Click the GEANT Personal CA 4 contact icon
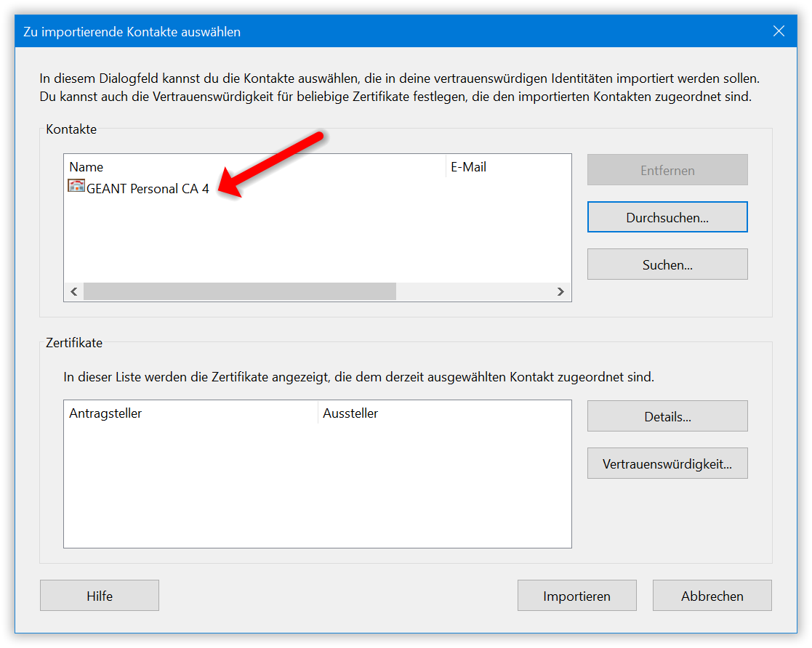This screenshot has width=812, height=648. 76,186
